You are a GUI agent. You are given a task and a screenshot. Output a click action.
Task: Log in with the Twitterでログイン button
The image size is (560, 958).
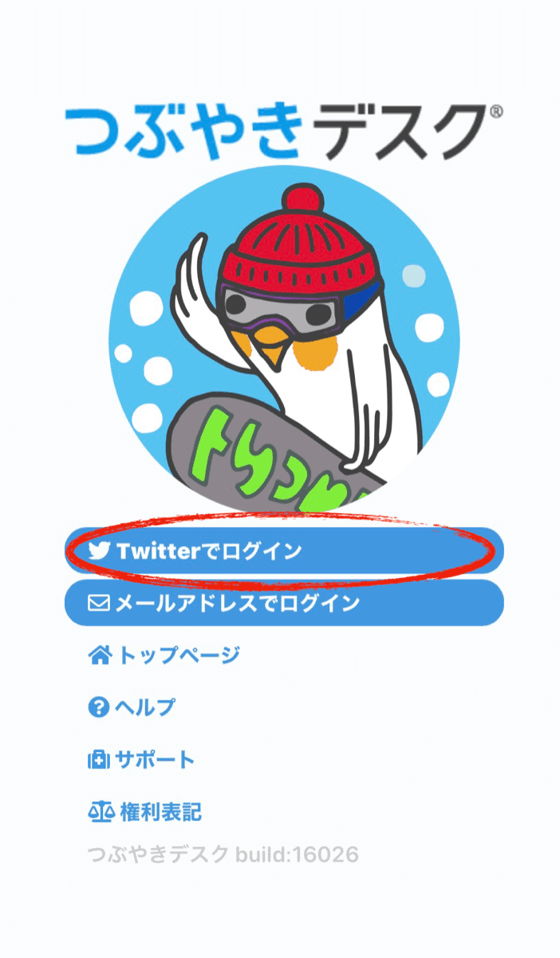(x=284, y=551)
